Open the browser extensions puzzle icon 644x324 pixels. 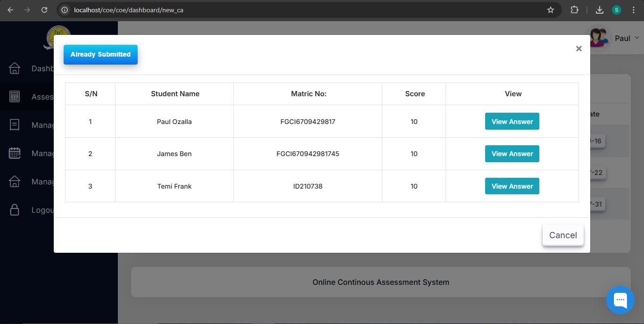tap(574, 10)
